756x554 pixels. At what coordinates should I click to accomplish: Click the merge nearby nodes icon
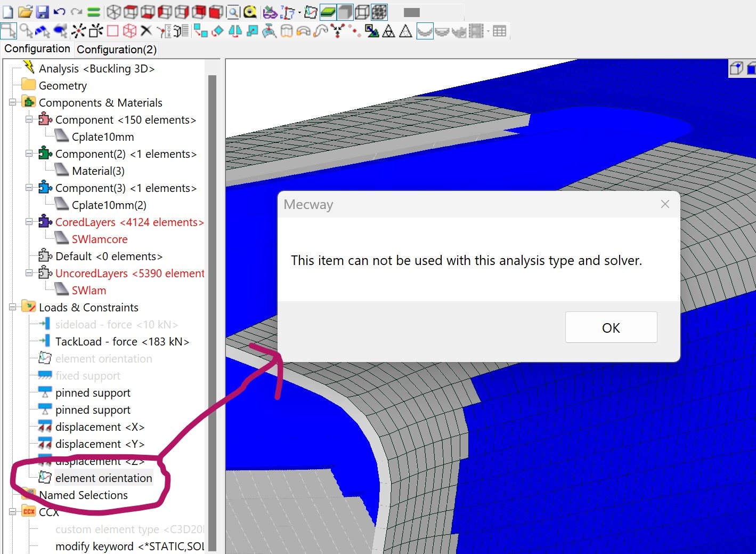pos(338,31)
